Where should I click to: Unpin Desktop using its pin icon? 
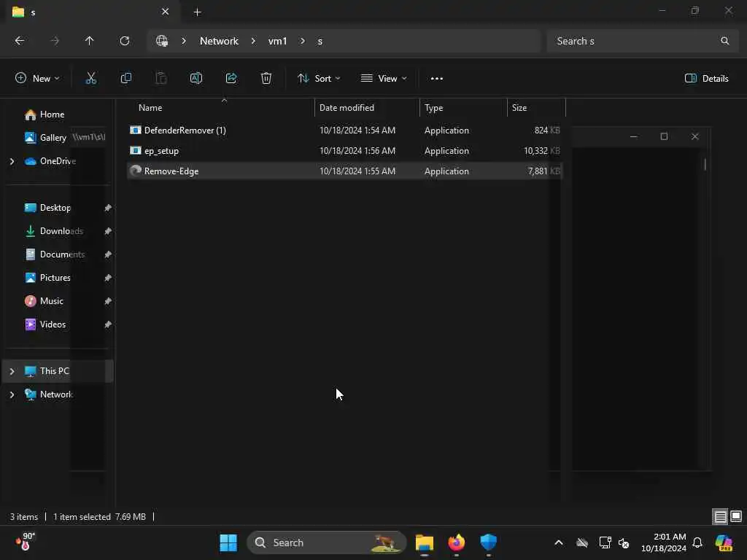coord(108,208)
